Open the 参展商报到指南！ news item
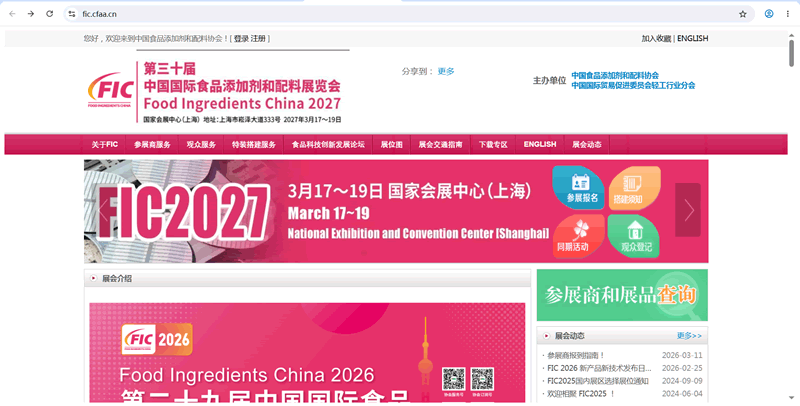The image size is (800, 406). [x=576, y=356]
